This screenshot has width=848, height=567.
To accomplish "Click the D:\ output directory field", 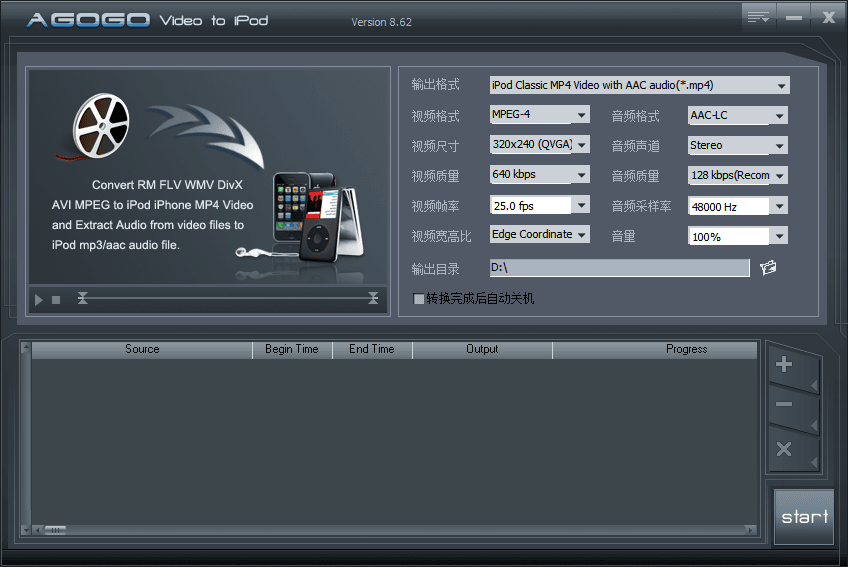I will click(x=619, y=267).
